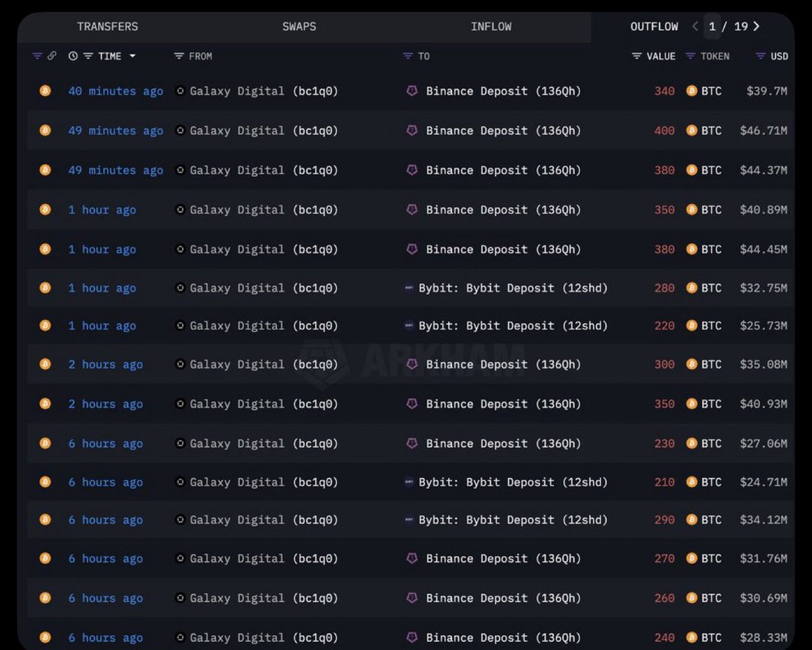Screen dimensions: 812x650
Task: Open the SWAPS tab
Action: point(299,26)
